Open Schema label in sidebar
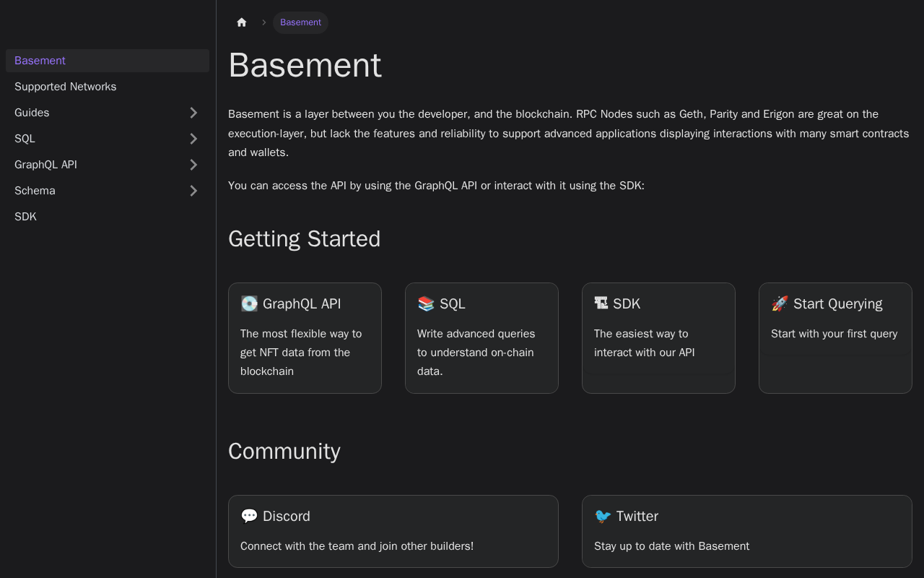The width and height of the screenshot is (924, 578). (x=35, y=191)
